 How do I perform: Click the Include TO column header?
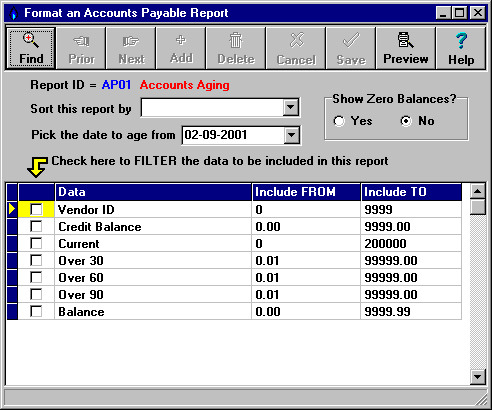tap(411, 192)
